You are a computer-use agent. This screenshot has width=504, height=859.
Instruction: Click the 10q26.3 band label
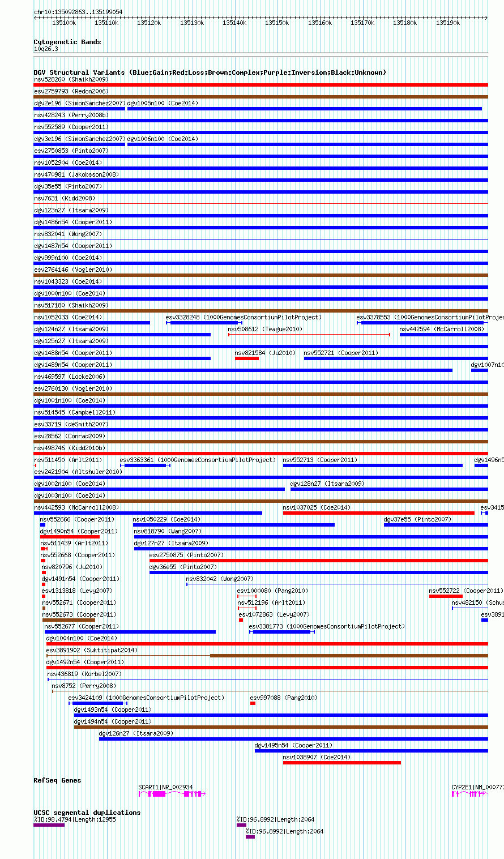(46, 49)
